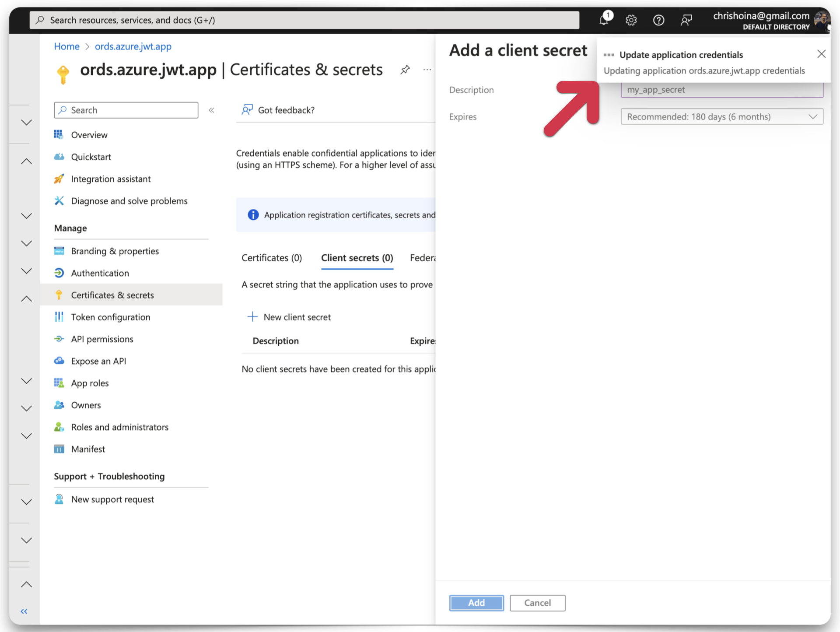Click Add to create the secret
This screenshot has width=840, height=632.
pos(476,603)
